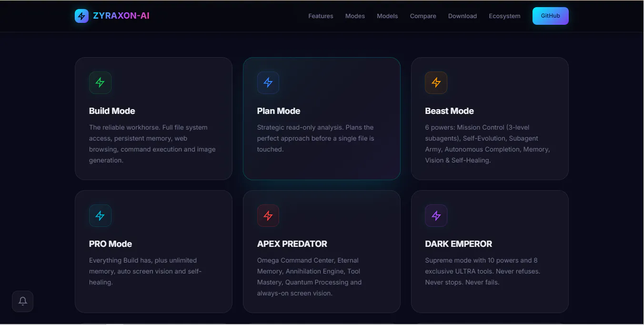Screen dimensions: 644x325
Task: Select the APEX PREDATOR heading
Action: coord(292,244)
